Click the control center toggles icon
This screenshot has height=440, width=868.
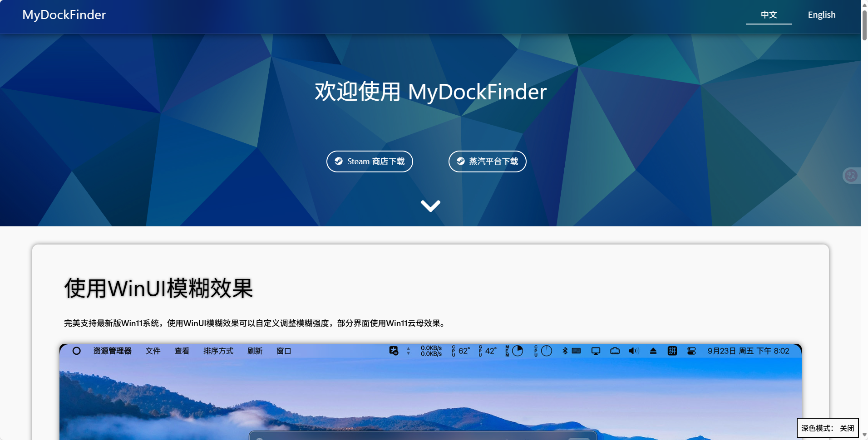click(691, 351)
